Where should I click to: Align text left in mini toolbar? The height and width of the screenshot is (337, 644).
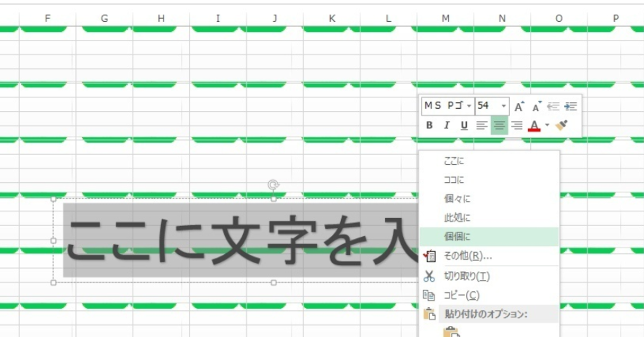click(x=482, y=125)
